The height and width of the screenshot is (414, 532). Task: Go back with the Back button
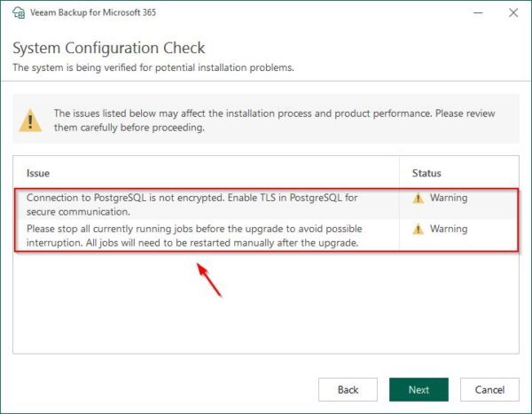coord(348,389)
